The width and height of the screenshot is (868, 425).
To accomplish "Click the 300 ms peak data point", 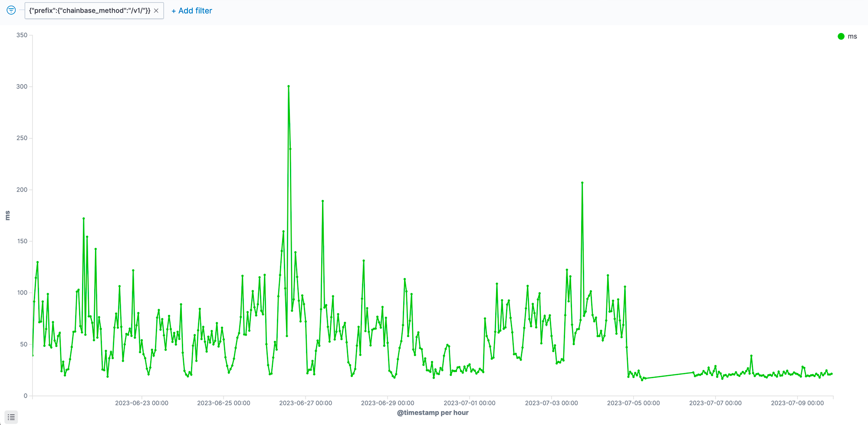I will pos(289,86).
